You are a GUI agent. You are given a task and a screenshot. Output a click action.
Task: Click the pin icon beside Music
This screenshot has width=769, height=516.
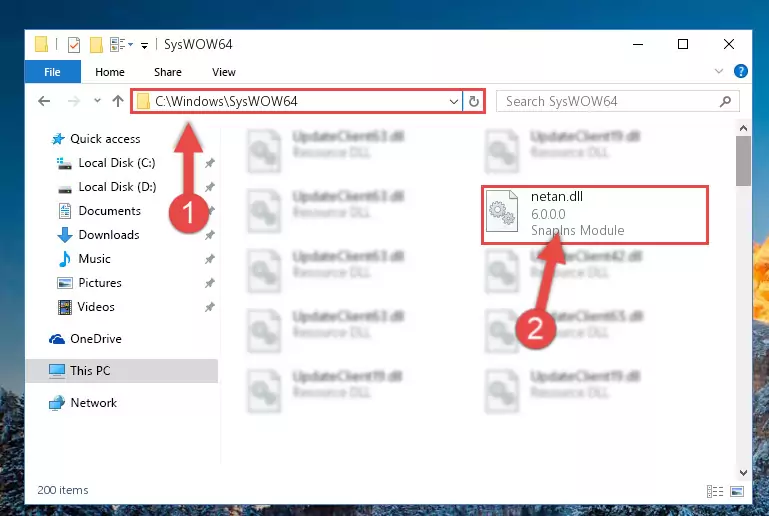209,259
